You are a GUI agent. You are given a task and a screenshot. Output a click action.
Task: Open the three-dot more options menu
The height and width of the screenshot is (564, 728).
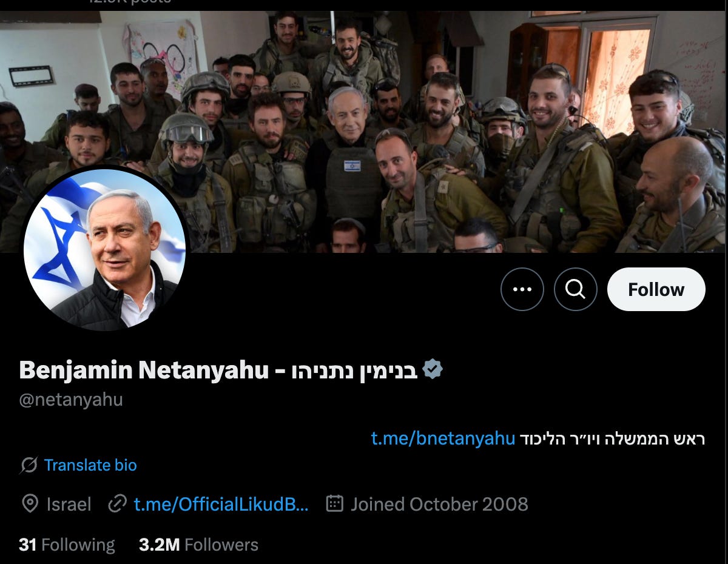point(522,289)
